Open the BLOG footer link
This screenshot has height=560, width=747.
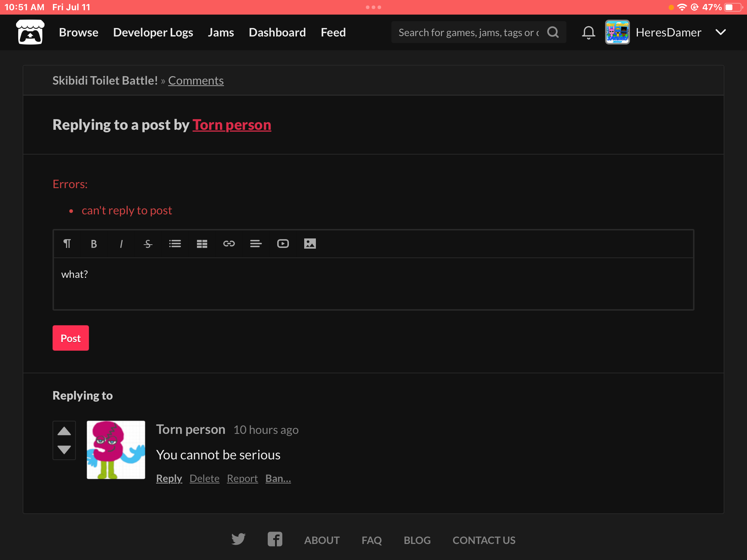417,540
